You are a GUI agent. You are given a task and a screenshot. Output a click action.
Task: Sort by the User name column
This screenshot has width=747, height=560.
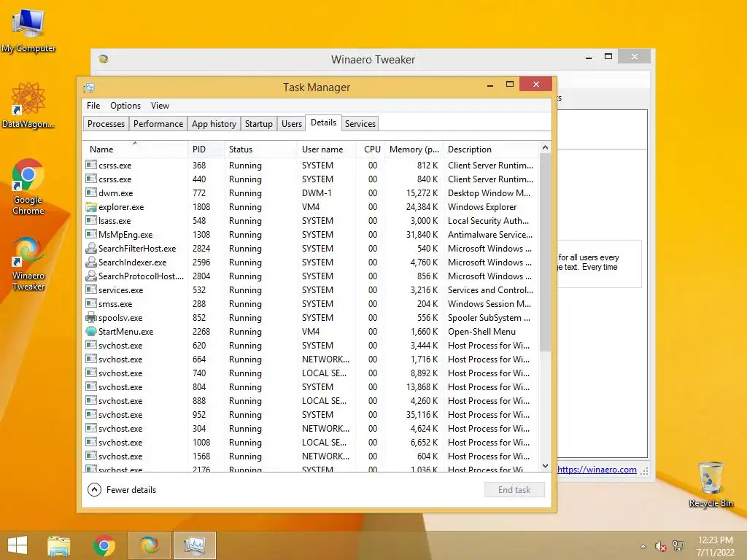[x=326, y=149]
